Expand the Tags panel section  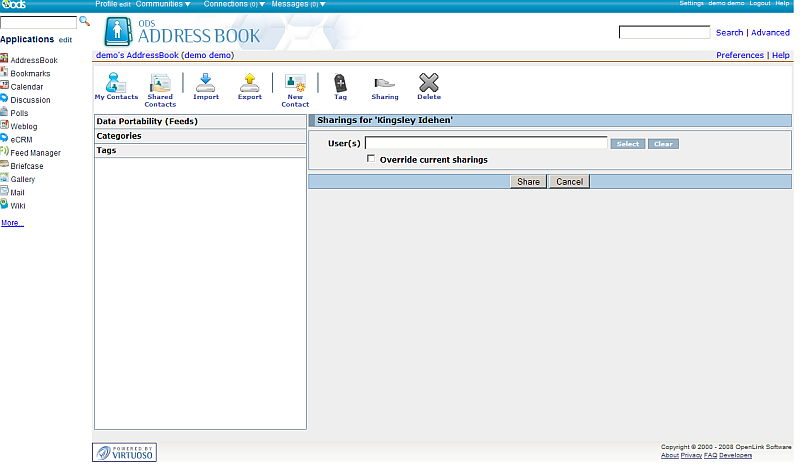coord(107,151)
